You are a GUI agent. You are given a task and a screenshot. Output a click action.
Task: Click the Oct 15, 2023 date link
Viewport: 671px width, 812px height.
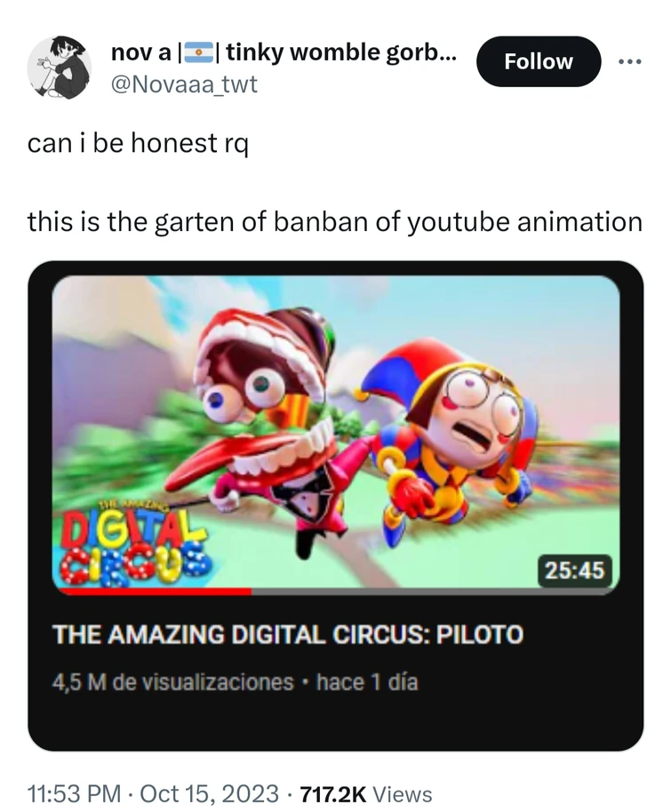(210, 793)
